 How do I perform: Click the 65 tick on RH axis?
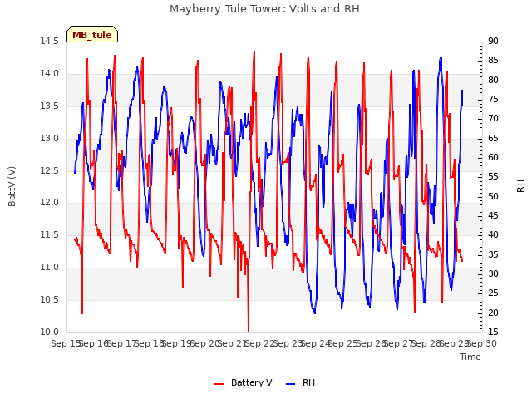493,139
